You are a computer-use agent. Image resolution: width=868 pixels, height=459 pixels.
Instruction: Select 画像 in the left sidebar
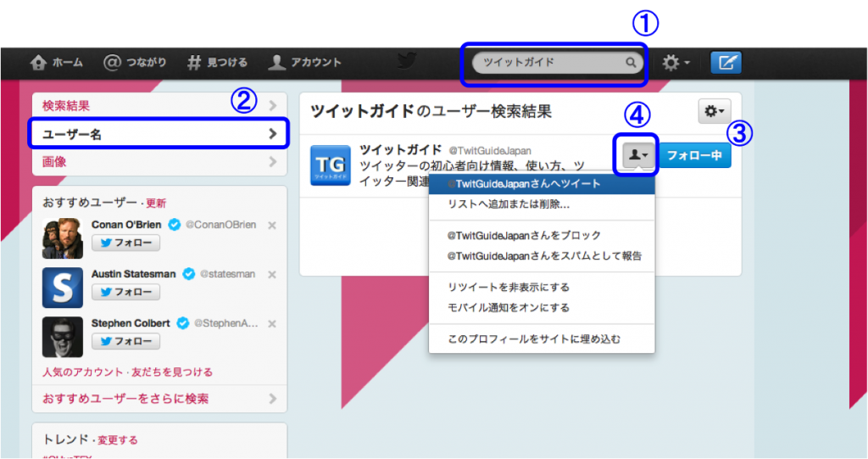pos(159,162)
